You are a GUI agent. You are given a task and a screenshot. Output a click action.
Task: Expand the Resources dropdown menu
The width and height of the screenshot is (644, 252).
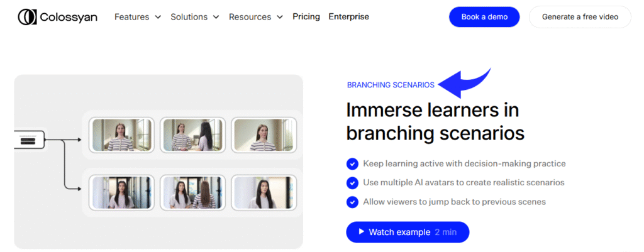click(255, 17)
